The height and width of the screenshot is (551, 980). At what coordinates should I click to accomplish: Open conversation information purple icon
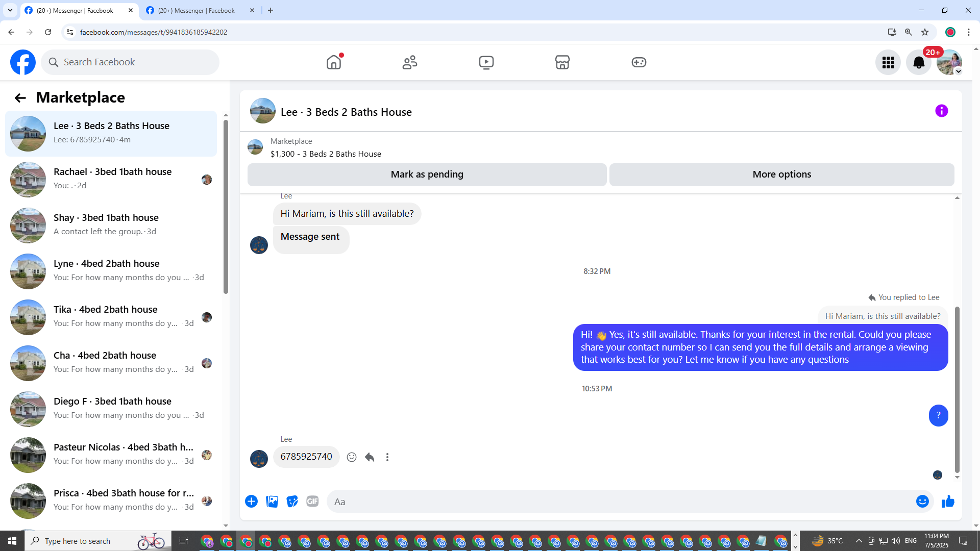click(941, 111)
